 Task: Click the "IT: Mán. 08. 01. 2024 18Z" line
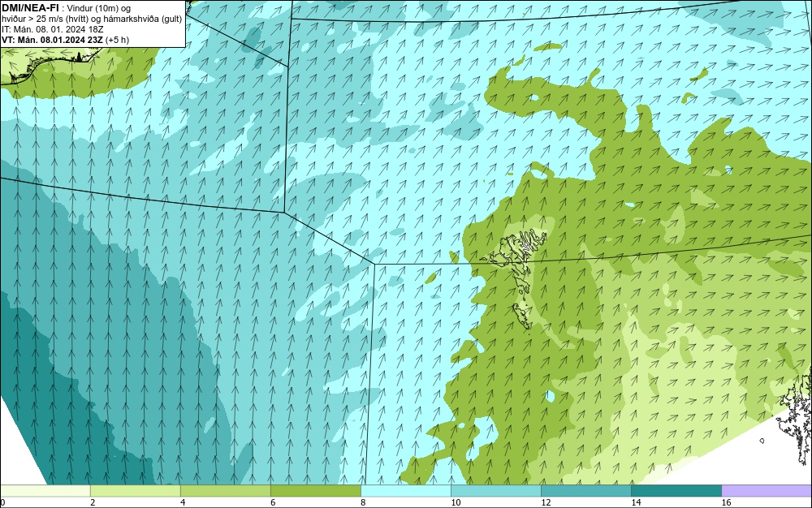pyautogui.click(x=52, y=29)
